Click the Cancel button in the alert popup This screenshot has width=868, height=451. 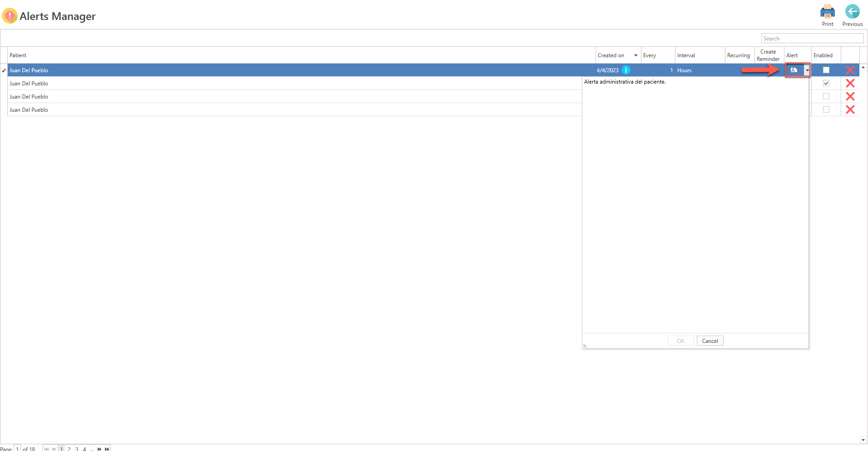(710, 341)
